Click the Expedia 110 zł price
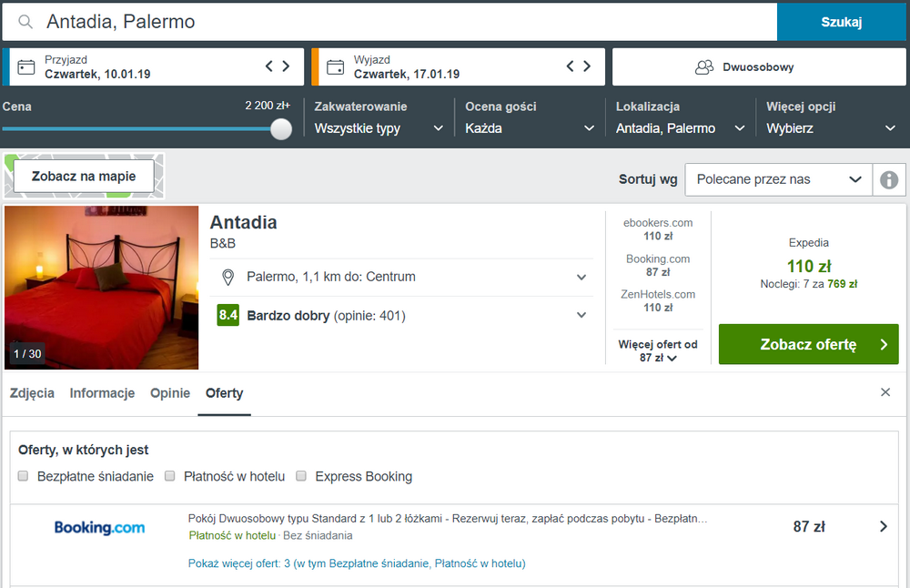This screenshot has width=910, height=588. (808, 267)
